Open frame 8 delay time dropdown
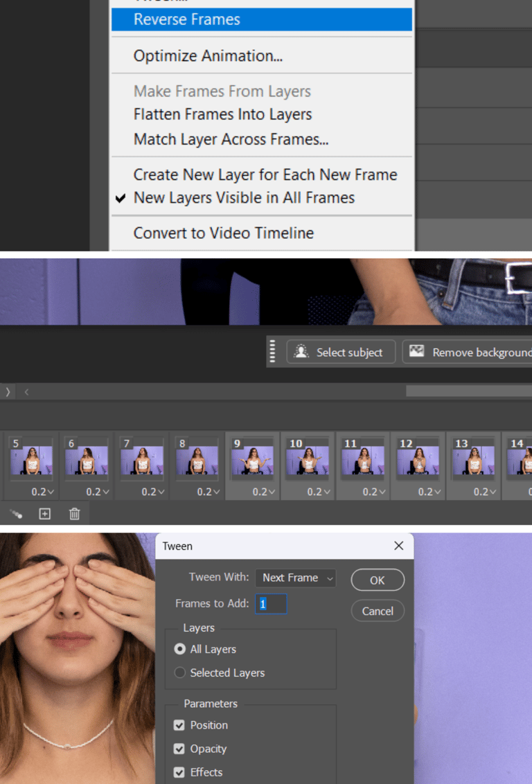532x784 pixels. pos(209,492)
